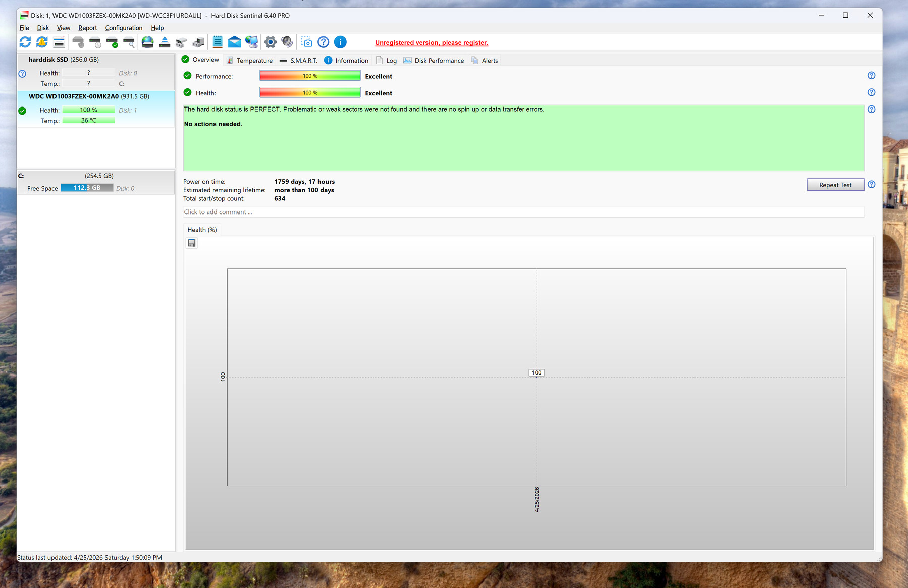Click the '1759 days, 17 hours' power-on value
The height and width of the screenshot is (588, 908).
point(304,182)
